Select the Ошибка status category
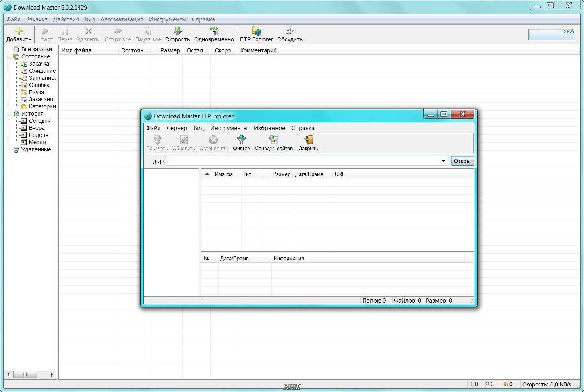Viewport: 584px width, 392px height. (39, 85)
